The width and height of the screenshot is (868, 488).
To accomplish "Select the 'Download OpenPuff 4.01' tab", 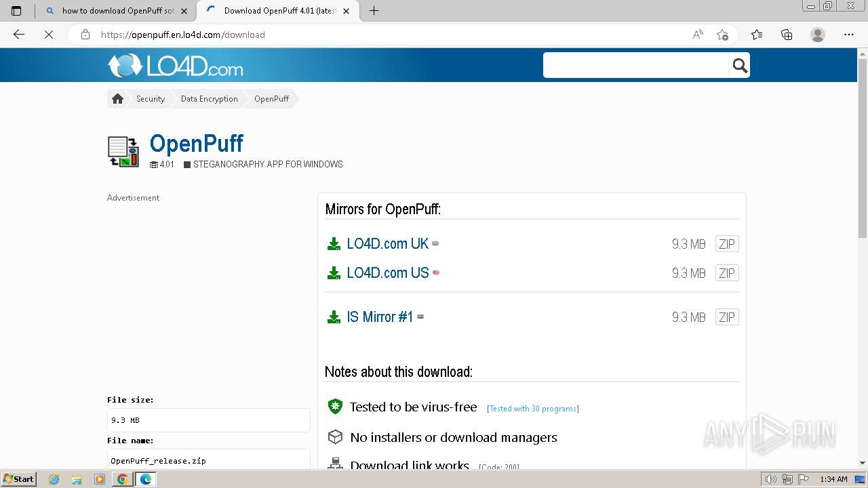I will tap(278, 11).
